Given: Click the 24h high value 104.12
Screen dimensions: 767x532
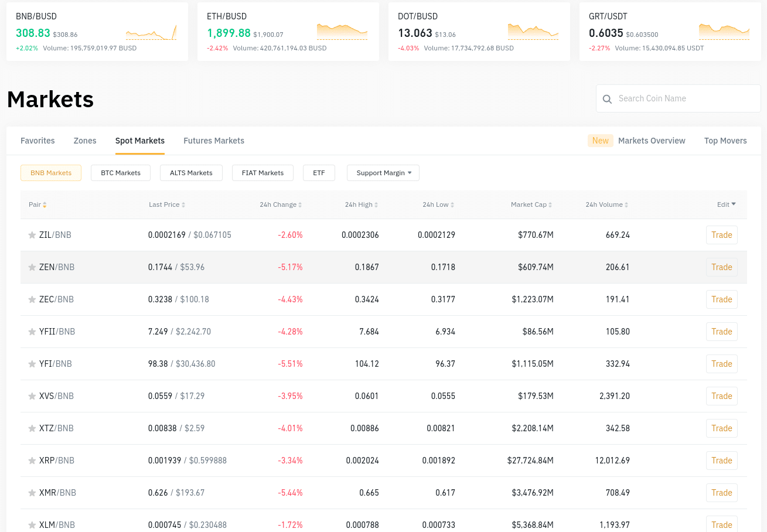Looking at the screenshot, I should pyautogui.click(x=367, y=364).
